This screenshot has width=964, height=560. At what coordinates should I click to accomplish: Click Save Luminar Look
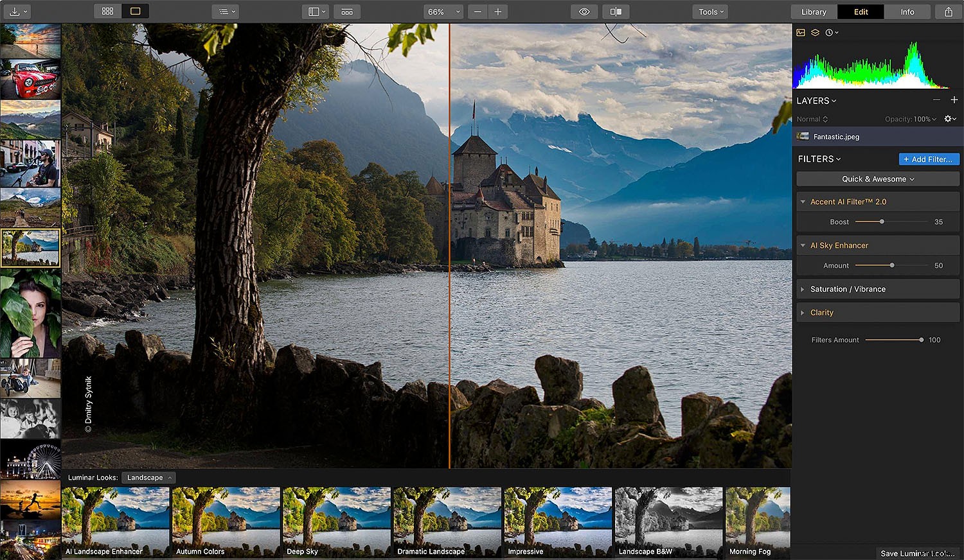(918, 553)
